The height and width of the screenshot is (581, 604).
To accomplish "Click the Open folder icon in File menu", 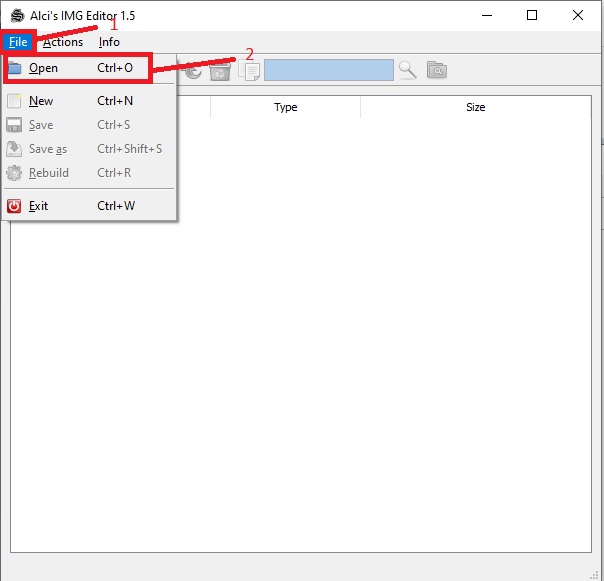I will tap(14, 68).
